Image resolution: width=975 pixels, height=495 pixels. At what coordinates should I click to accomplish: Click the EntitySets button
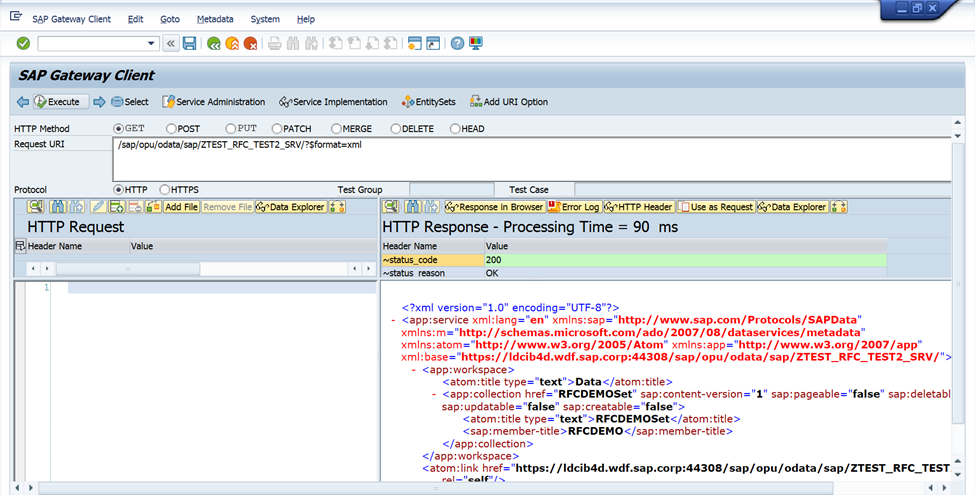point(428,102)
